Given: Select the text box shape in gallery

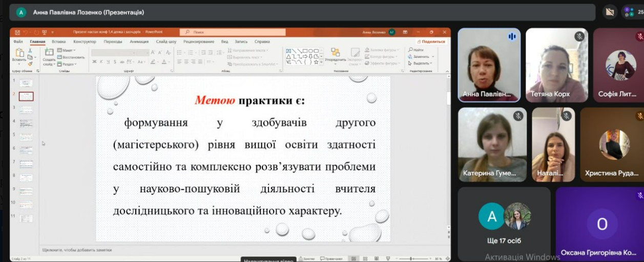Looking at the screenshot, I should click(288, 51).
